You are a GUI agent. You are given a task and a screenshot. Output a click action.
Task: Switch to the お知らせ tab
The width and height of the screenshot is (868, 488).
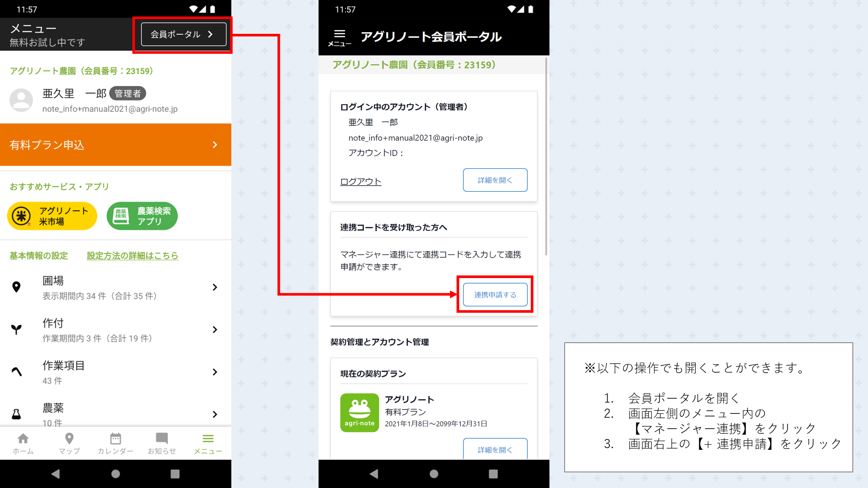[162, 444]
